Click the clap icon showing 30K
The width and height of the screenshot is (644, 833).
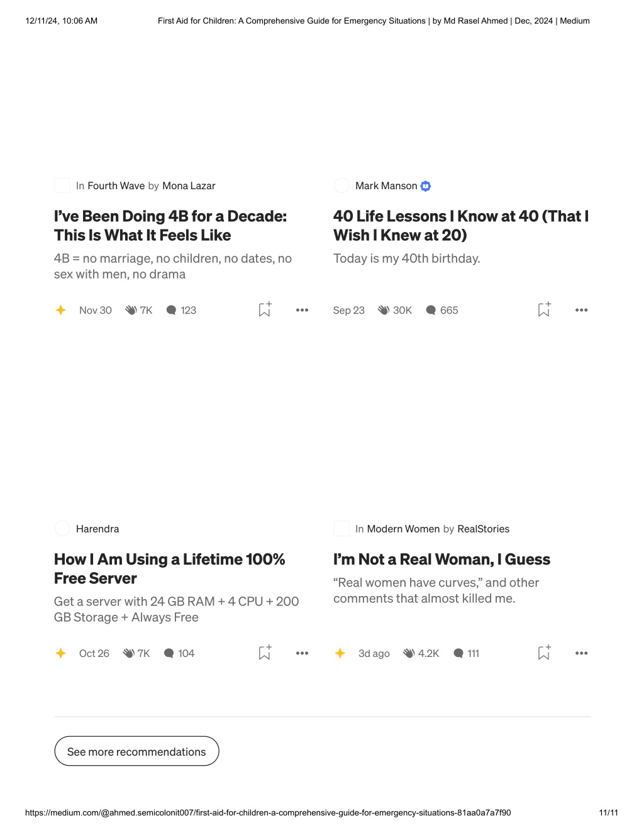[383, 310]
